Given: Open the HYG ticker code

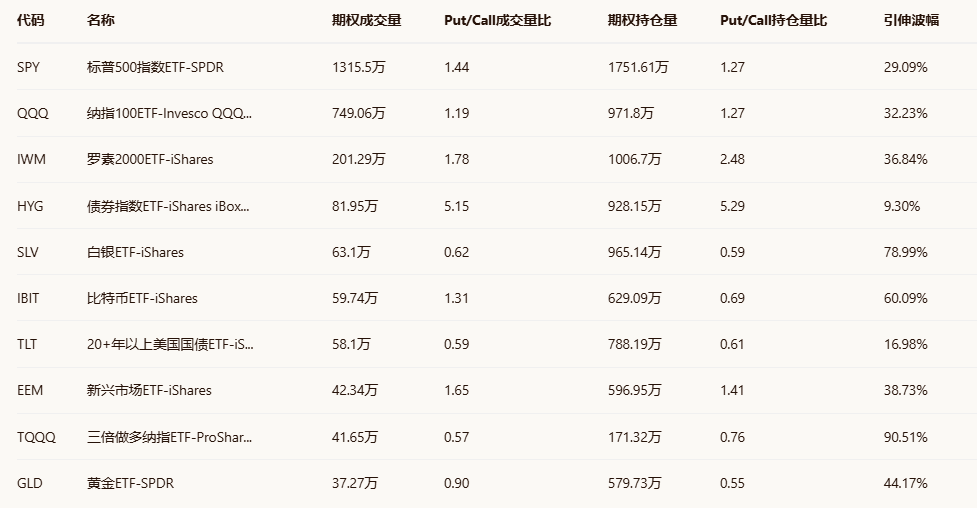Looking at the screenshot, I should (x=31, y=206).
